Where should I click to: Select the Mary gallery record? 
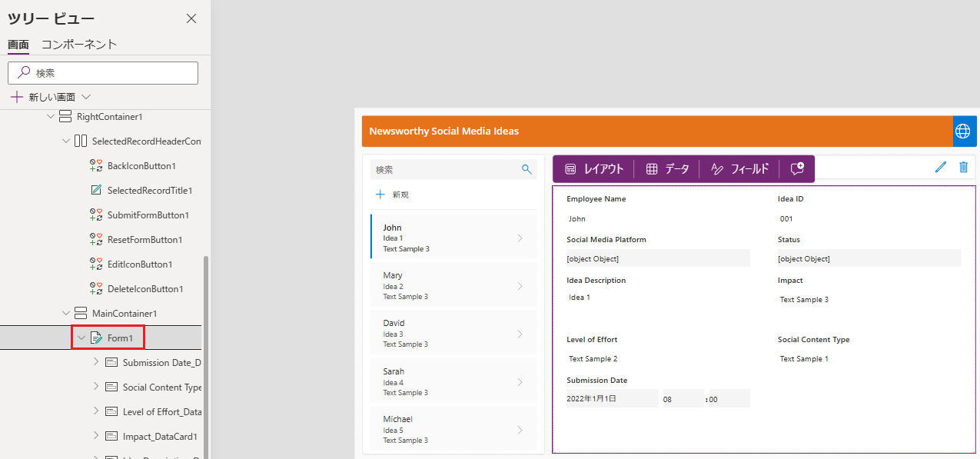click(453, 285)
